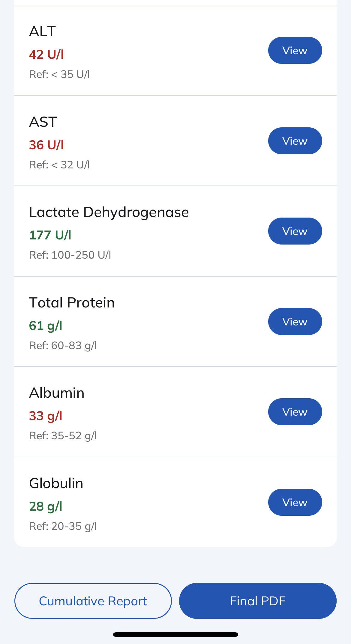This screenshot has width=351, height=644.
Task: Click the red 36 U/l AST value
Action: point(46,145)
